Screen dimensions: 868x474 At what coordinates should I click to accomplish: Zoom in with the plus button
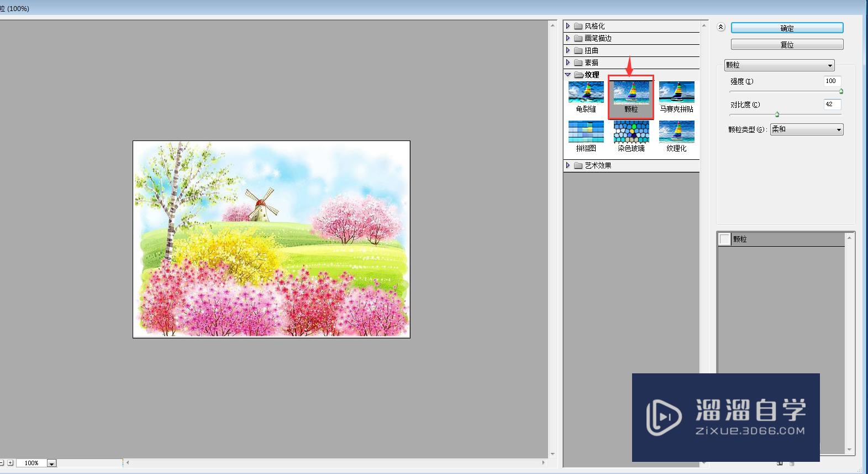10,463
